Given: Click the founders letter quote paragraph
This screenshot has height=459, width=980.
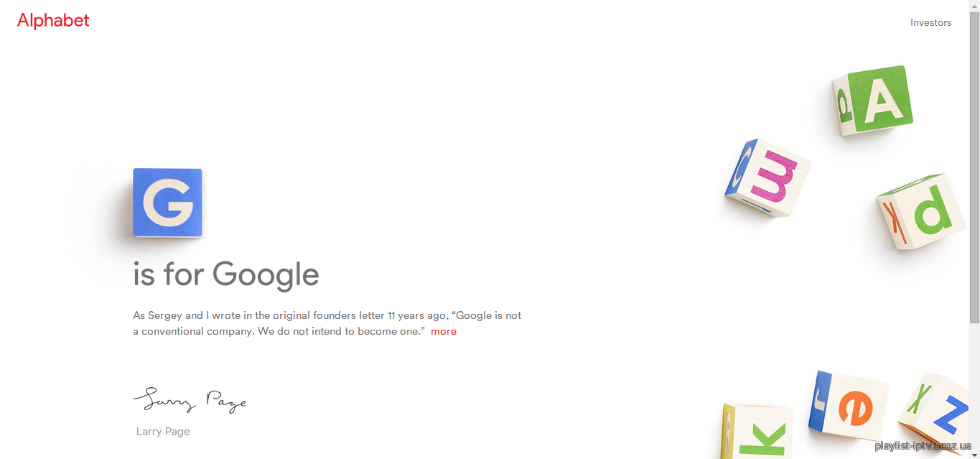Looking at the screenshot, I should pyautogui.click(x=327, y=323).
